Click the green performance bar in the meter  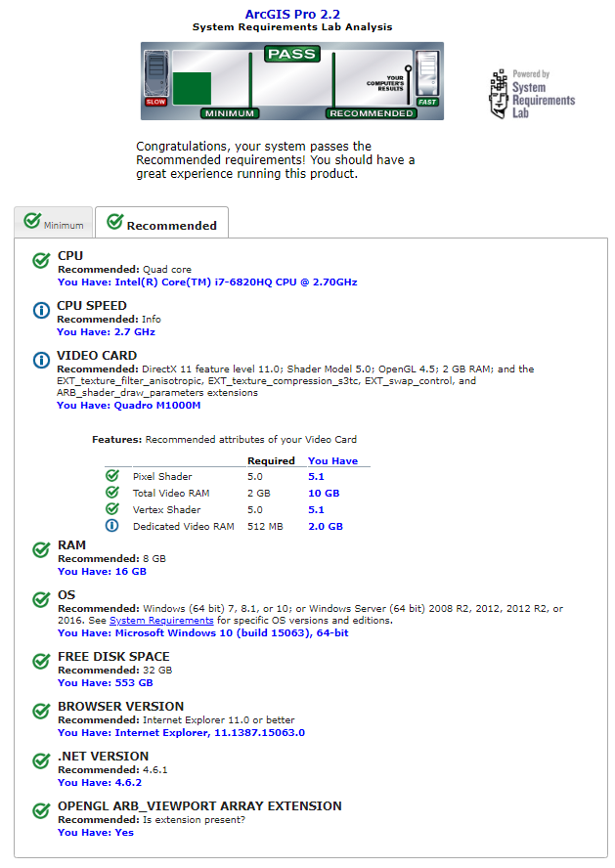point(192,89)
